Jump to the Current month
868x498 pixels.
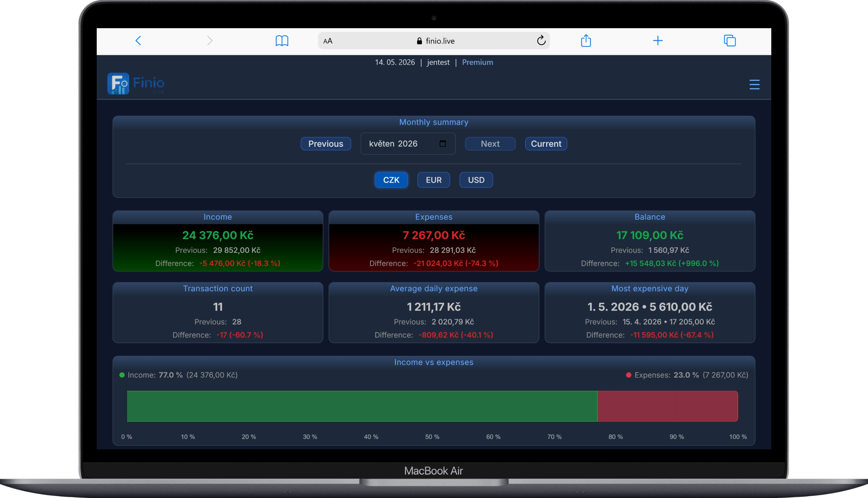click(x=546, y=144)
